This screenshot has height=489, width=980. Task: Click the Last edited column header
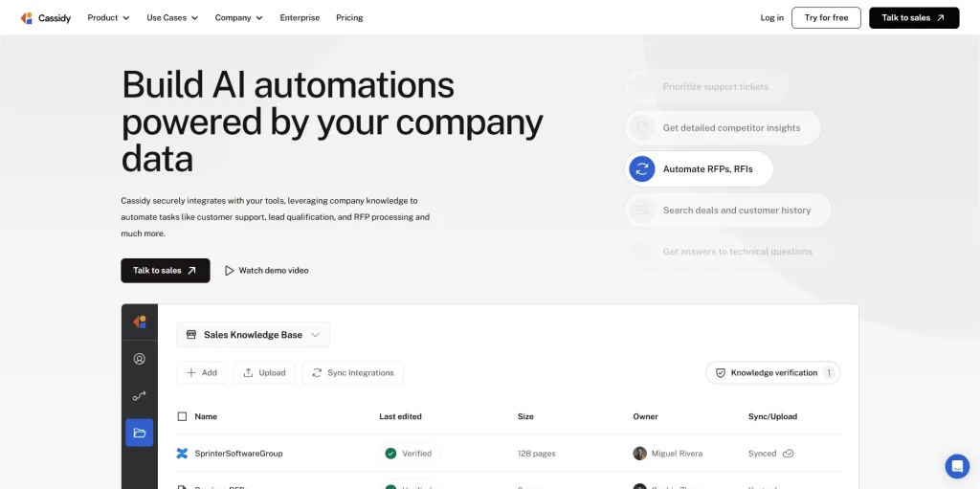click(x=401, y=416)
